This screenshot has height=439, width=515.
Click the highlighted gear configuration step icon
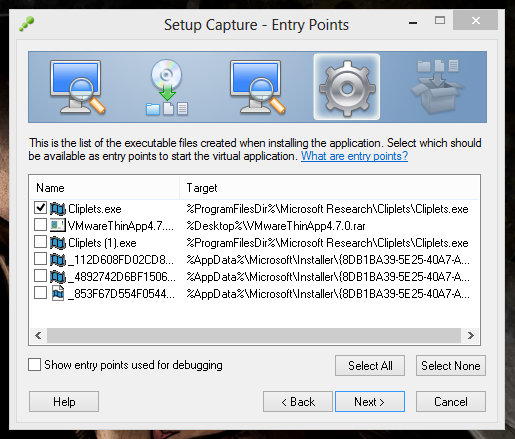tap(347, 87)
